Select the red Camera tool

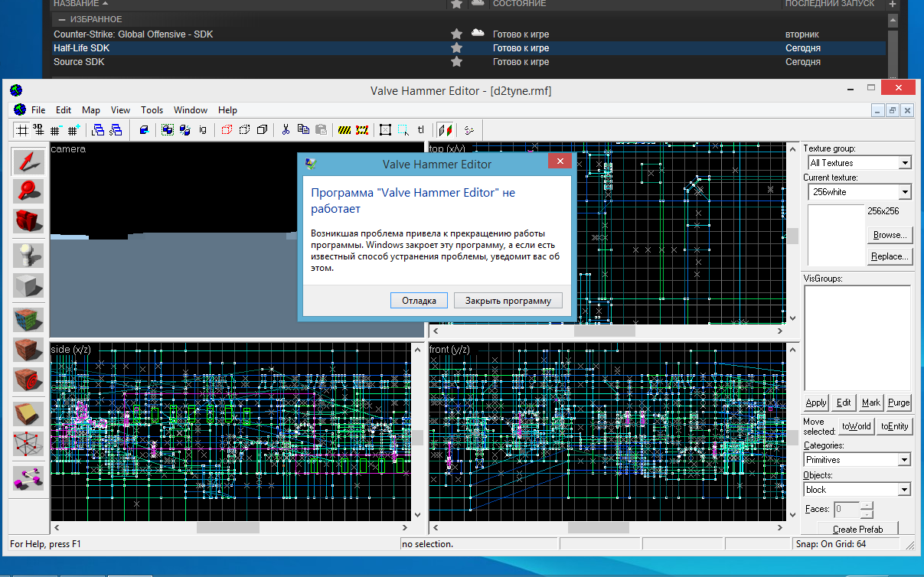click(x=28, y=220)
